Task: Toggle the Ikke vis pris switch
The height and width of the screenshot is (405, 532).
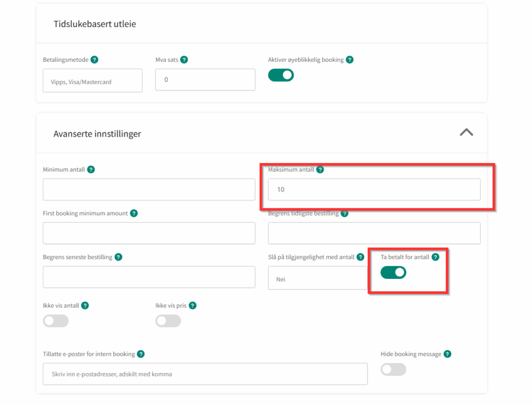Action: click(x=168, y=321)
